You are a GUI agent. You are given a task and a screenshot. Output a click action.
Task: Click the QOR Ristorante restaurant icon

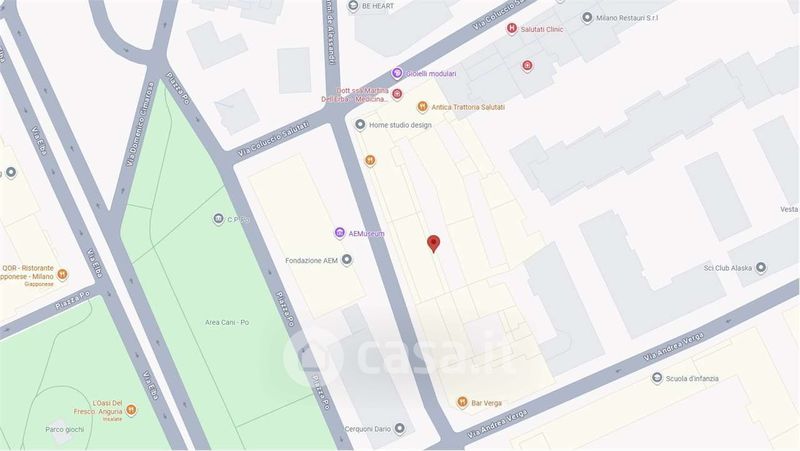[x=62, y=274]
